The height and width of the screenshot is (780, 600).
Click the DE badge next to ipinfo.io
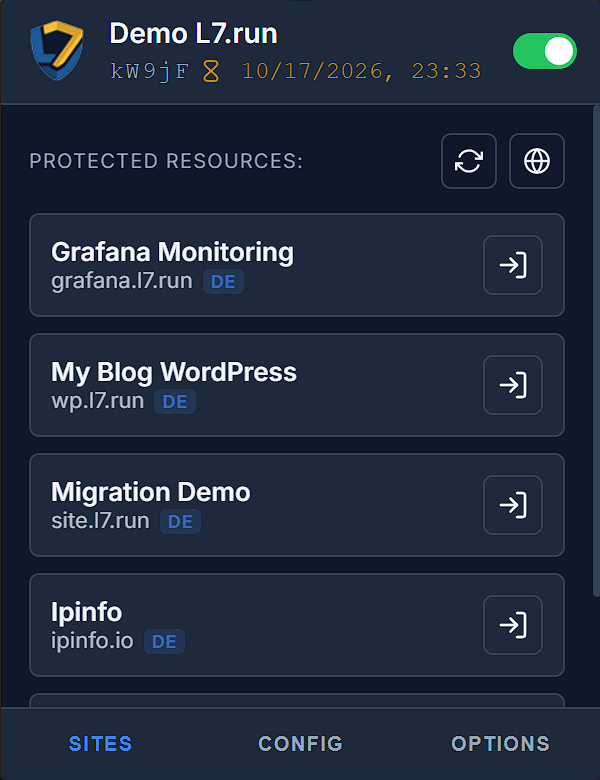pyautogui.click(x=165, y=641)
